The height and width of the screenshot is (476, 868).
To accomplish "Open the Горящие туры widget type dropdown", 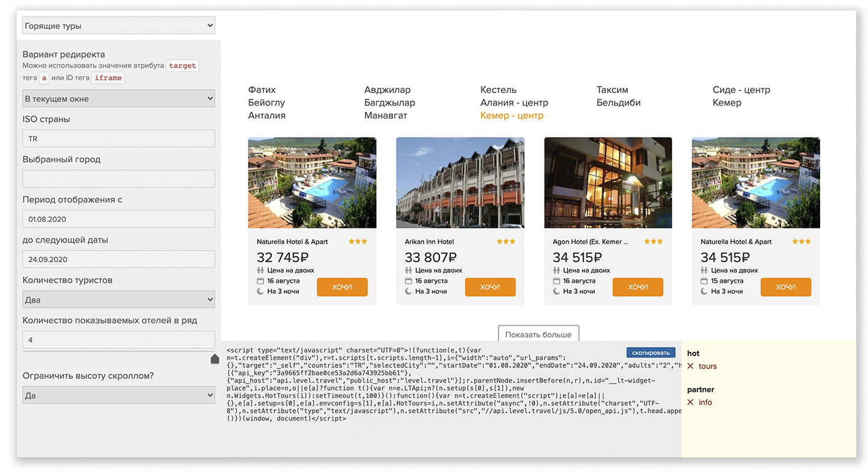I will pos(118,26).
